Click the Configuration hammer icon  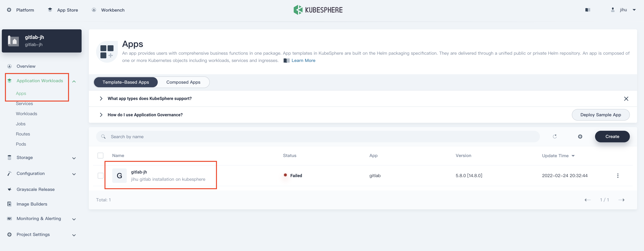coord(9,173)
